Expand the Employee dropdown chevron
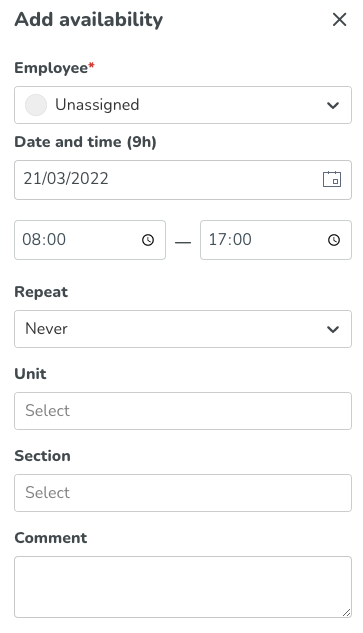 click(333, 105)
